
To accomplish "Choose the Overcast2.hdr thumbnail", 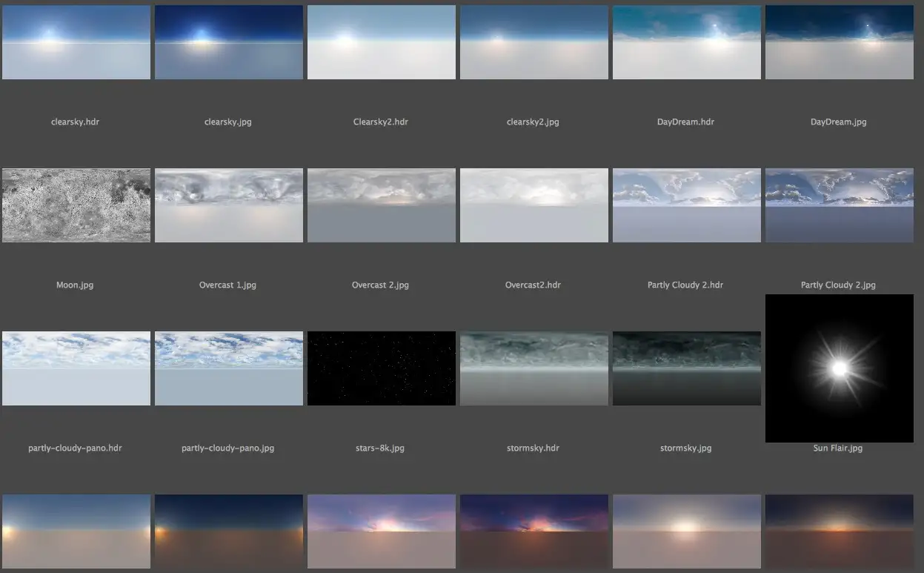I will tap(534, 205).
